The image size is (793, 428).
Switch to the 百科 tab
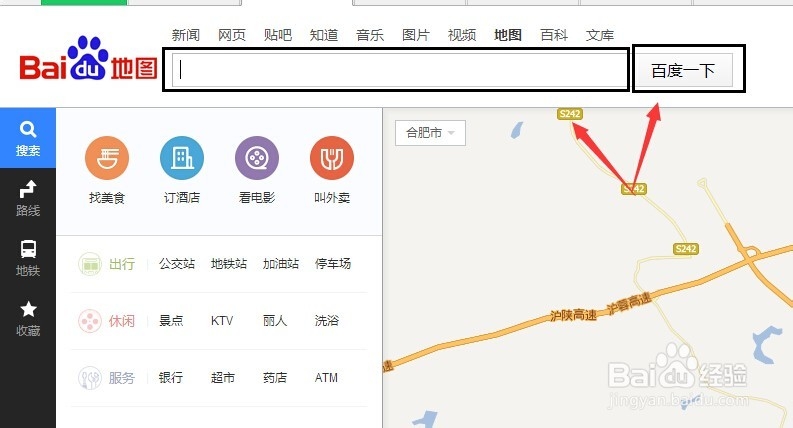point(554,35)
